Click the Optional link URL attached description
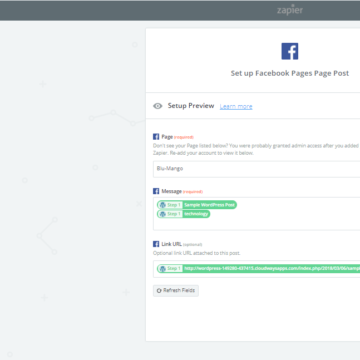The height and width of the screenshot is (360, 360). click(197, 253)
